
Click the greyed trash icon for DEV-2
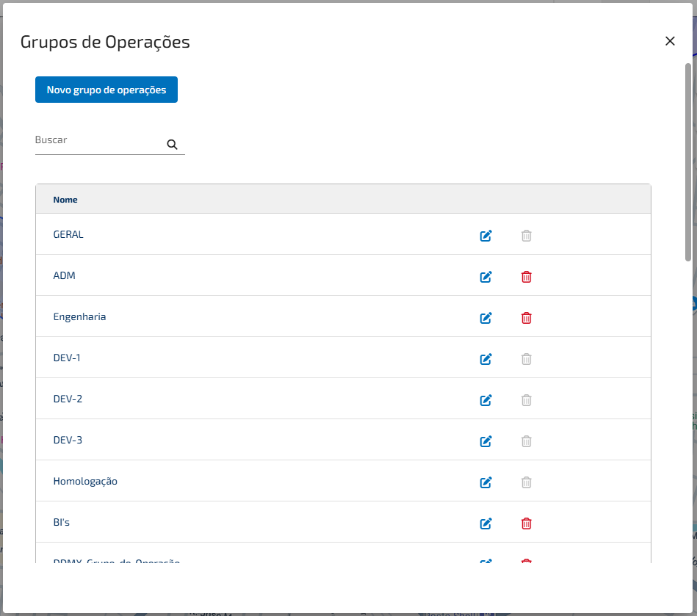tap(527, 400)
